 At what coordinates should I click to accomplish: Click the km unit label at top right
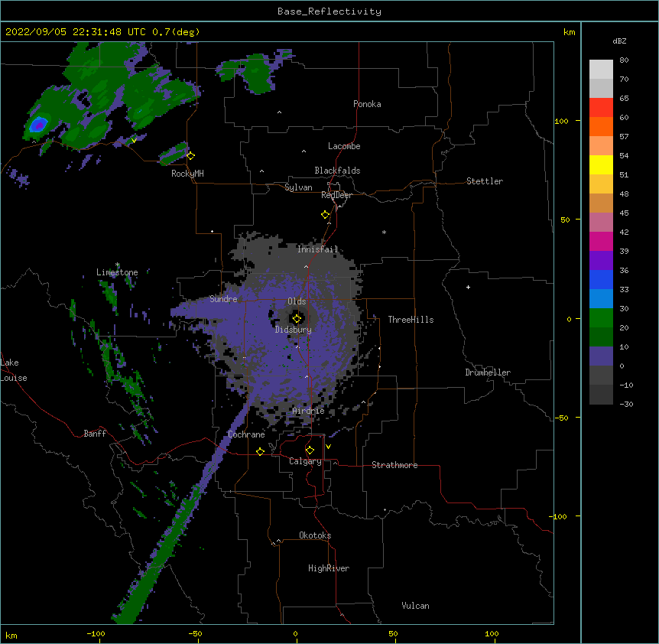coord(569,32)
